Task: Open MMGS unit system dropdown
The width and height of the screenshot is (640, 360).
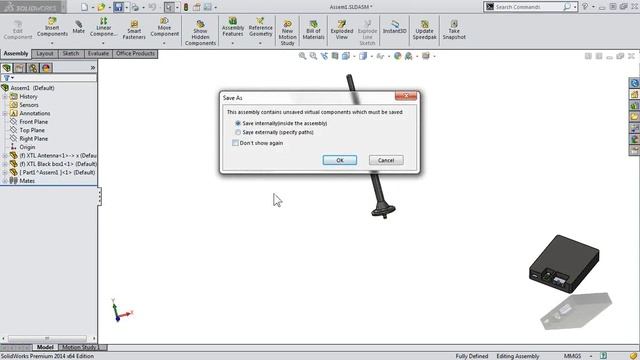Action: tap(591, 356)
